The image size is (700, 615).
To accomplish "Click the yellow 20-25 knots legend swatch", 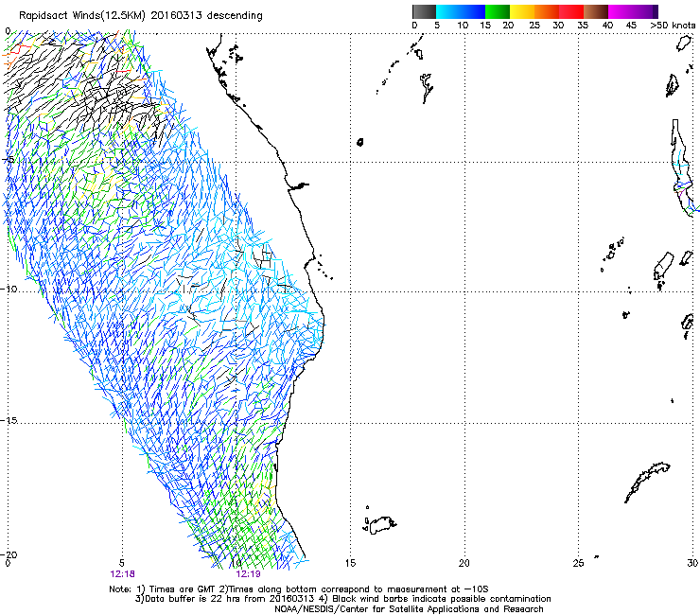I will tap(522, 11).
